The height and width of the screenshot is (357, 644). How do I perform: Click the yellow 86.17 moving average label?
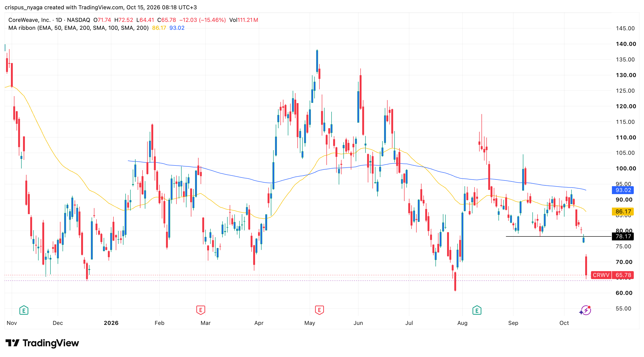coord(623,211)
